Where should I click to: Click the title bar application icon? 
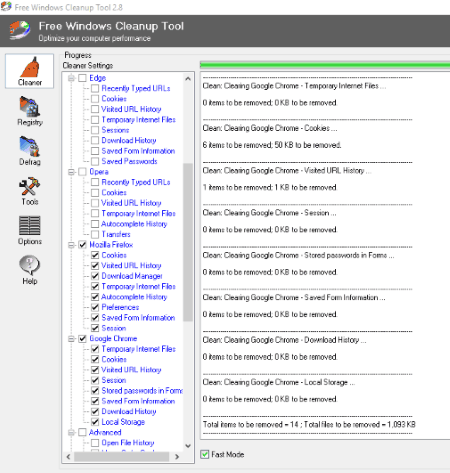click(6, 7)
